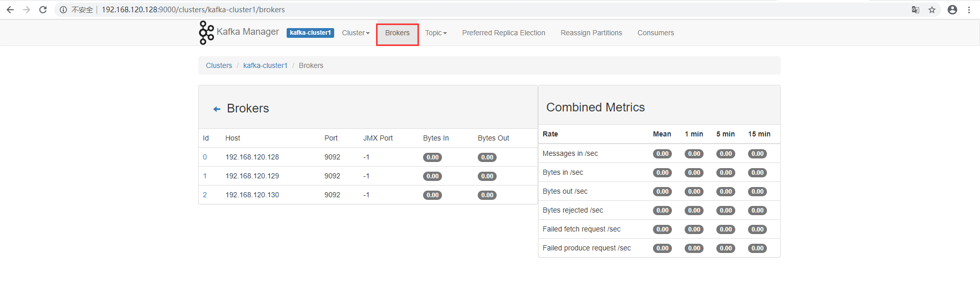Select the Brokers nav tab
This screenshot has width=980, height=301.
pyautogui.click(x=398, y=33)
